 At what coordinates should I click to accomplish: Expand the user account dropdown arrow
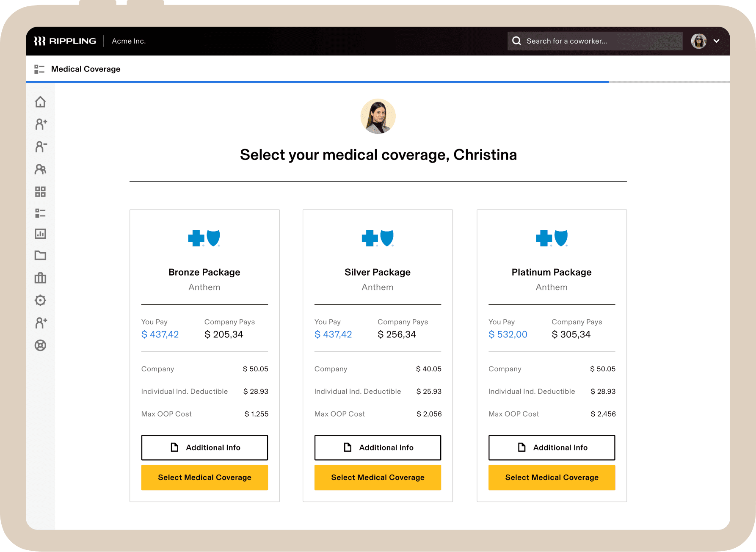point(717,41)
